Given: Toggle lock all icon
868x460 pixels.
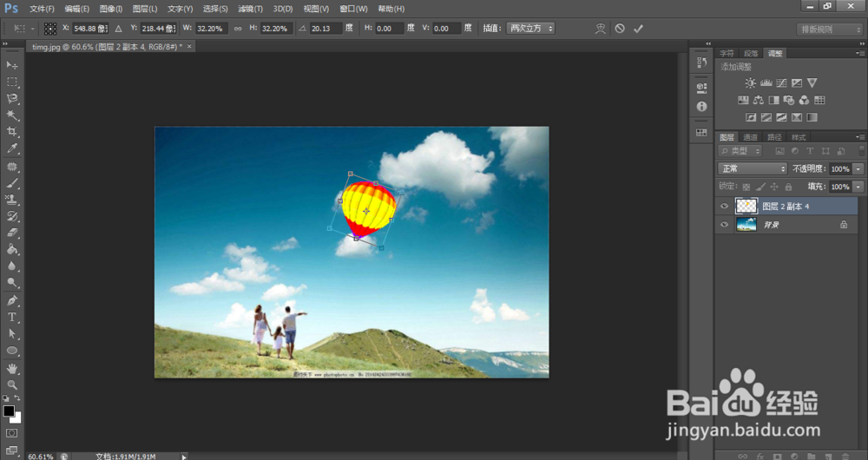Looking at the screenshot, I should pos(788,187).
